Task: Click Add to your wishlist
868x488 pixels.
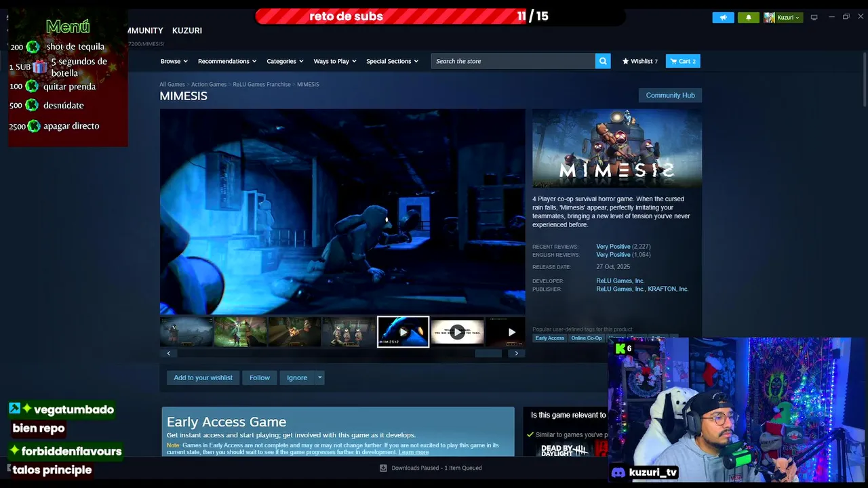Action: pos(203,378)
